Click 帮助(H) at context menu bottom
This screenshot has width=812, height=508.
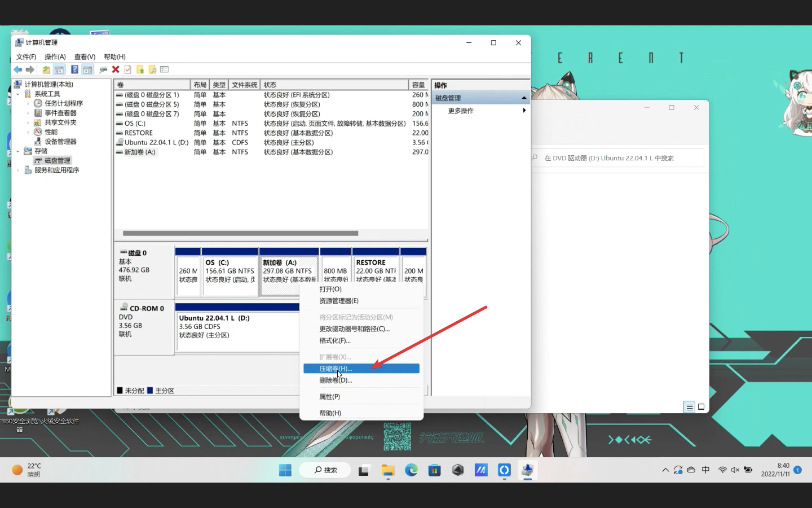pos(361,413)
